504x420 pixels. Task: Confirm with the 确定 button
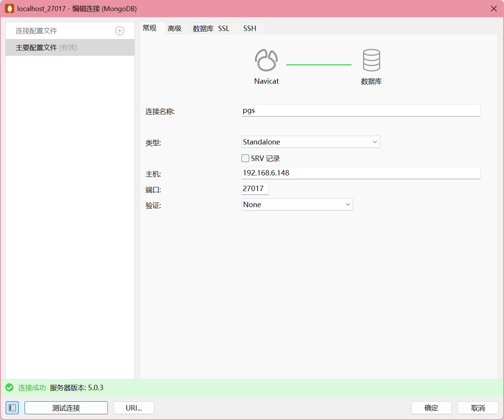coord(431,408)
